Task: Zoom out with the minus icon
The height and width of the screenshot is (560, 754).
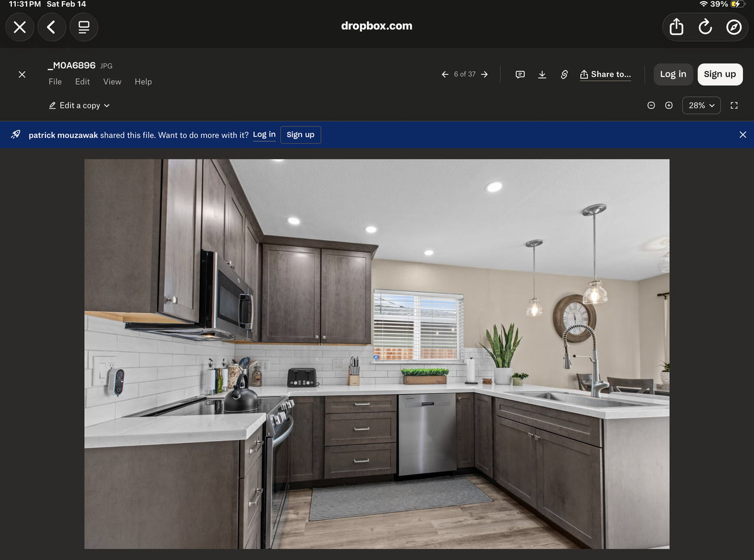Action: (651, 105)
